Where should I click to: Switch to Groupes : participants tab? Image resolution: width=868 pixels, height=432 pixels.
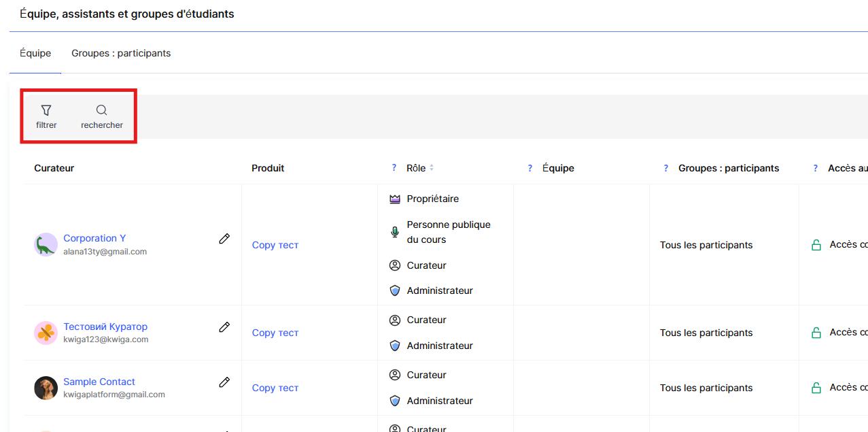click(121, 53)
